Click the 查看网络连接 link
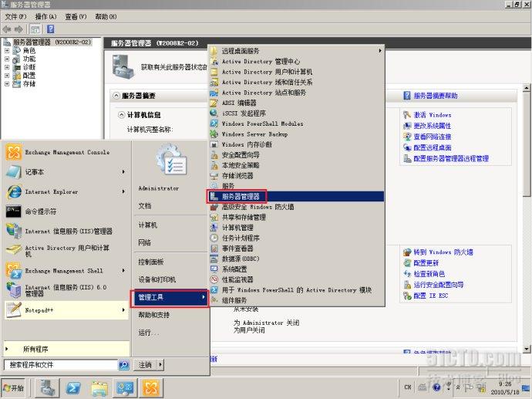This screenshot has height=399, width=532. (x=433, y=137)
